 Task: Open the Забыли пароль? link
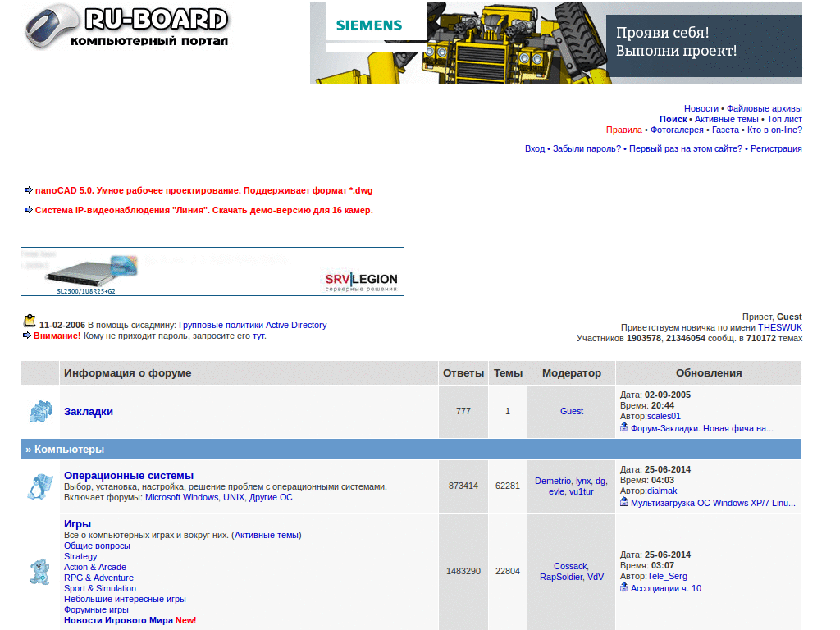click(x=587, y=148)
